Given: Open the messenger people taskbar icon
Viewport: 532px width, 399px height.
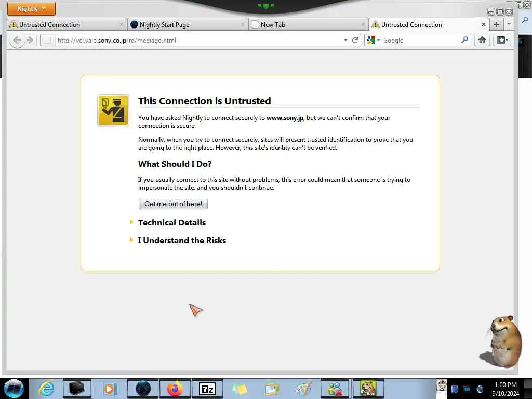Looking at the screenshot, I should point(335,389).
